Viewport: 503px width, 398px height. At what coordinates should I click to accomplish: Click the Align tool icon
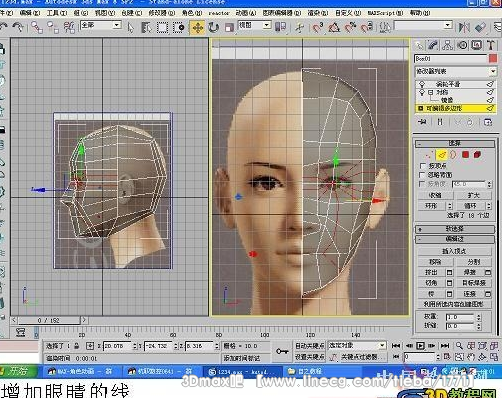click(x=480, y=27)
